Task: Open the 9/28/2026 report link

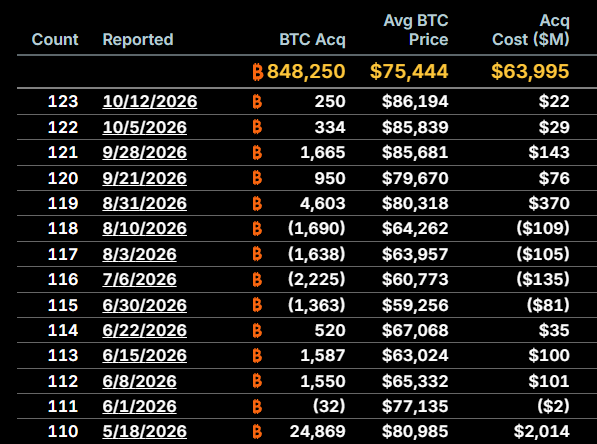Action: 145,152
